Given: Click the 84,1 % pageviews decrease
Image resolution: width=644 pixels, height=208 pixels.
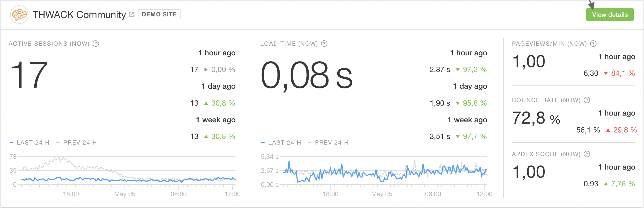Looking at the screenshot, I should click(623, 73).
